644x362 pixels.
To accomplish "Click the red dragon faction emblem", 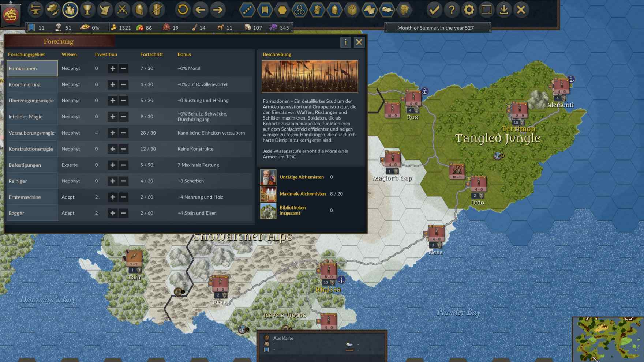I will (x=11, y=15).
